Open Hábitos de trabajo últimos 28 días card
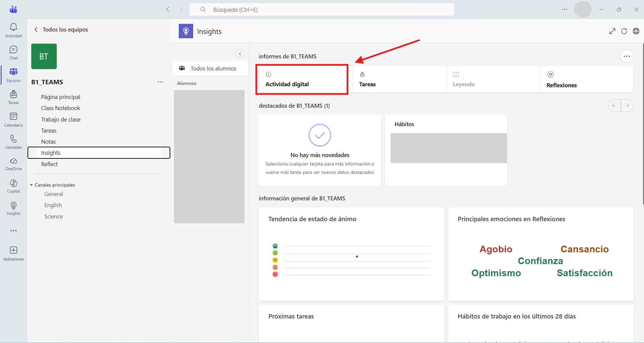Viewport: 644px width, 343px height. (541, 323)
